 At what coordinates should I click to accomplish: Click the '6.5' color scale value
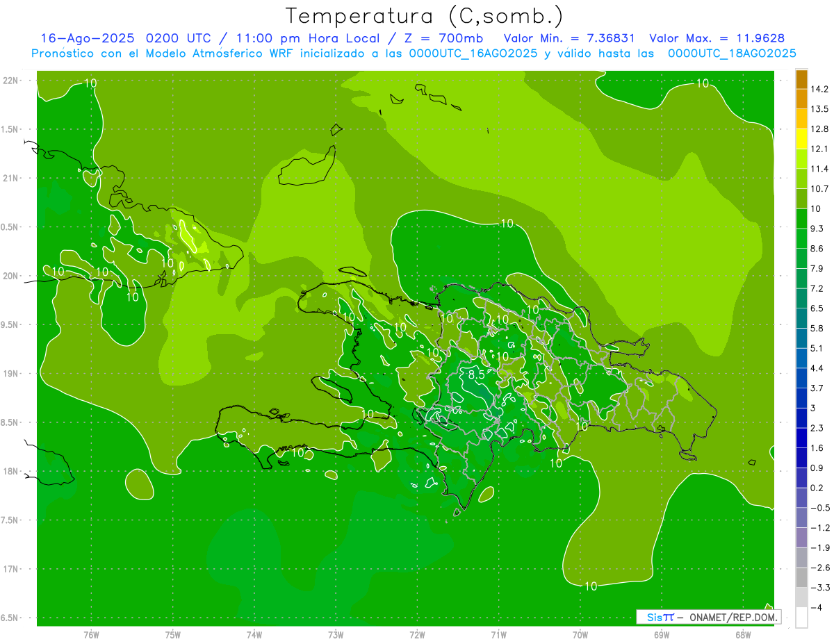pyautogui.click(x=817, y=308)
